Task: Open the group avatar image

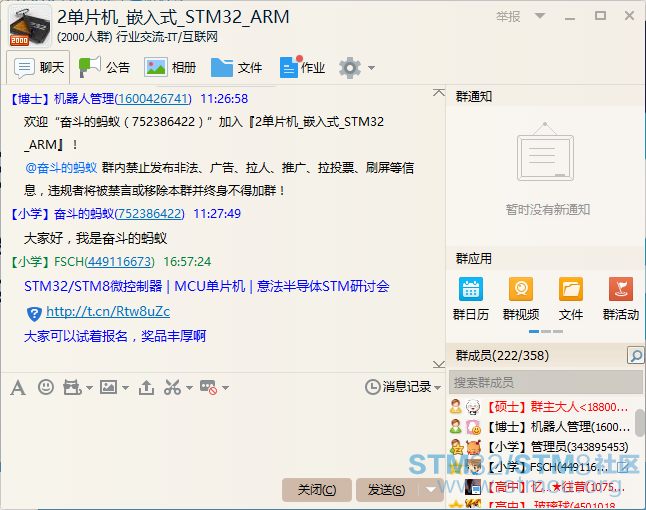Action: pyautogui.click(x=30, y=26)
